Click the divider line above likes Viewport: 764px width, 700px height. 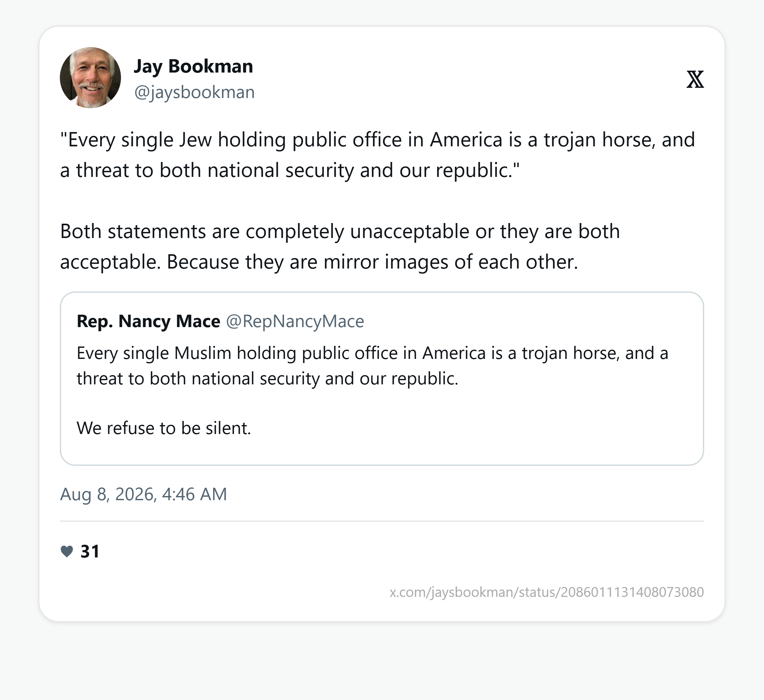pyautogui.click(x=382, y=521)
